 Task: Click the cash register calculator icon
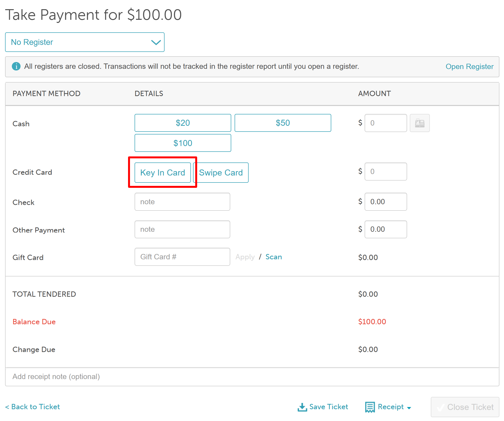click(419, 123)
